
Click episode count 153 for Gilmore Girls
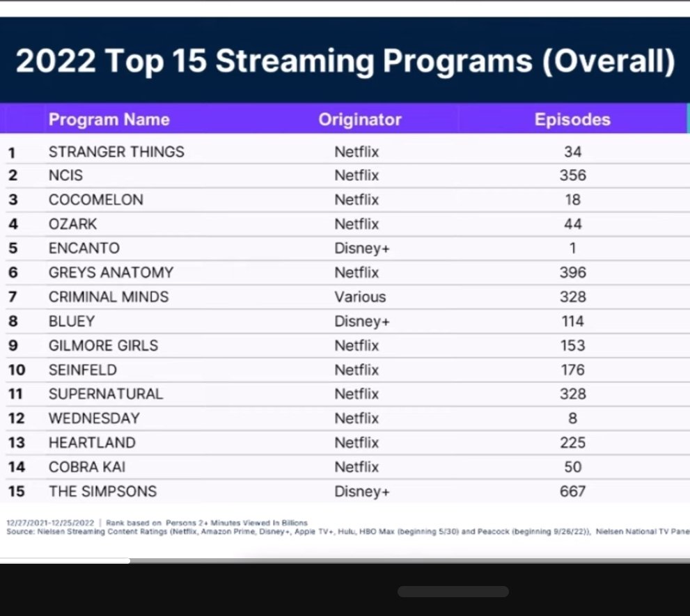(572, 345)
